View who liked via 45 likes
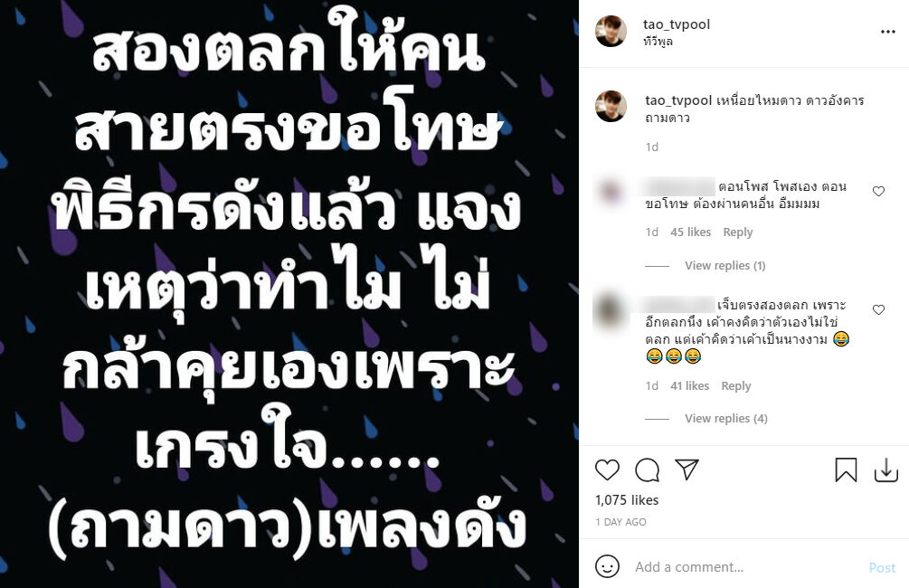The image size is (909, 588). (690, 232)
